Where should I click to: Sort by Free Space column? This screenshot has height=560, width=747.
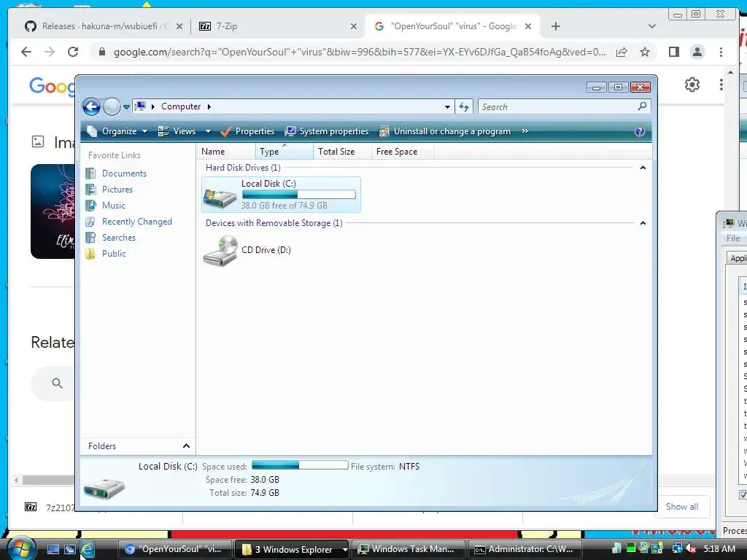[x=403, y=152]
